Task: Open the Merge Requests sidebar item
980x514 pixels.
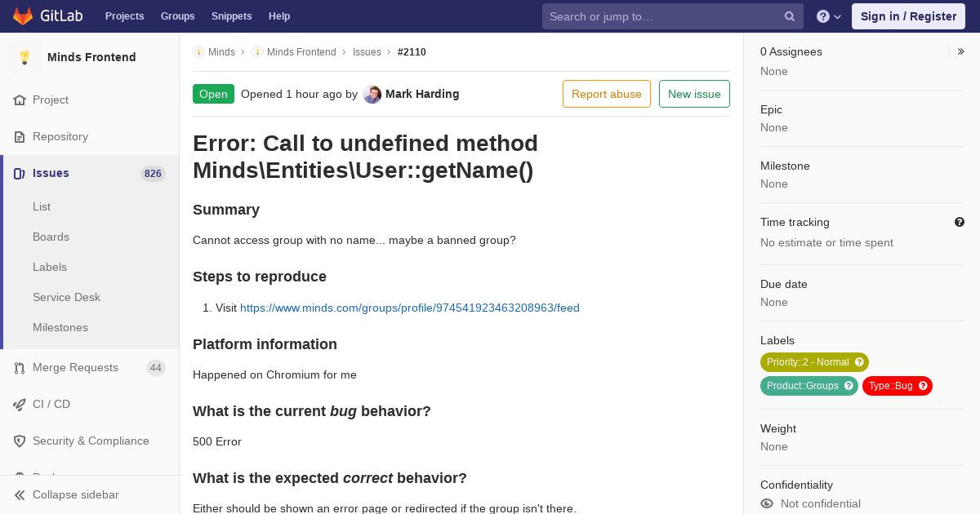Action: 90,368
